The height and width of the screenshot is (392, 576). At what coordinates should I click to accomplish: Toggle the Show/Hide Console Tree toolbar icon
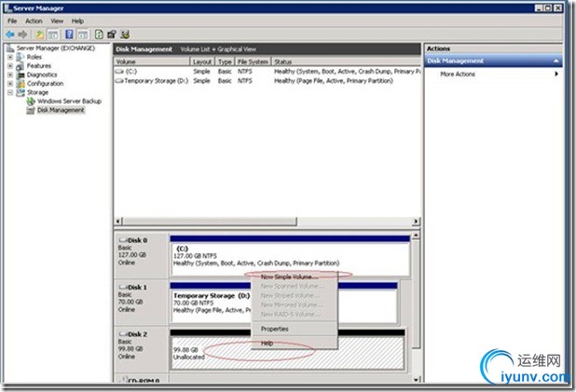click(53, 34)
